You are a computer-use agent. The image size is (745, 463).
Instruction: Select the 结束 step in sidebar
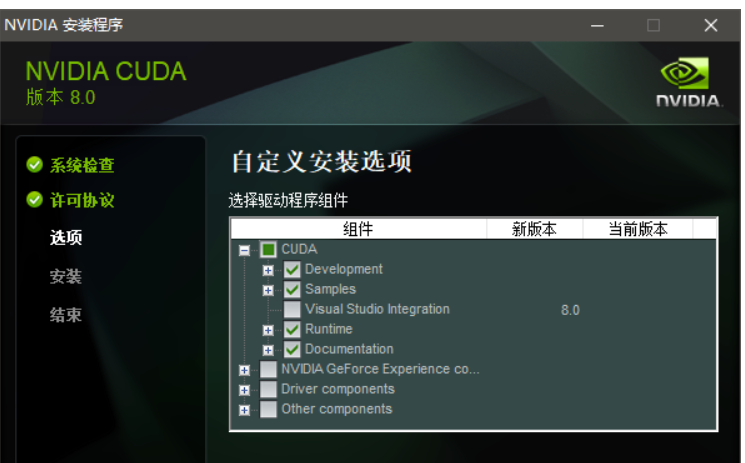click(x=66, y=315)
